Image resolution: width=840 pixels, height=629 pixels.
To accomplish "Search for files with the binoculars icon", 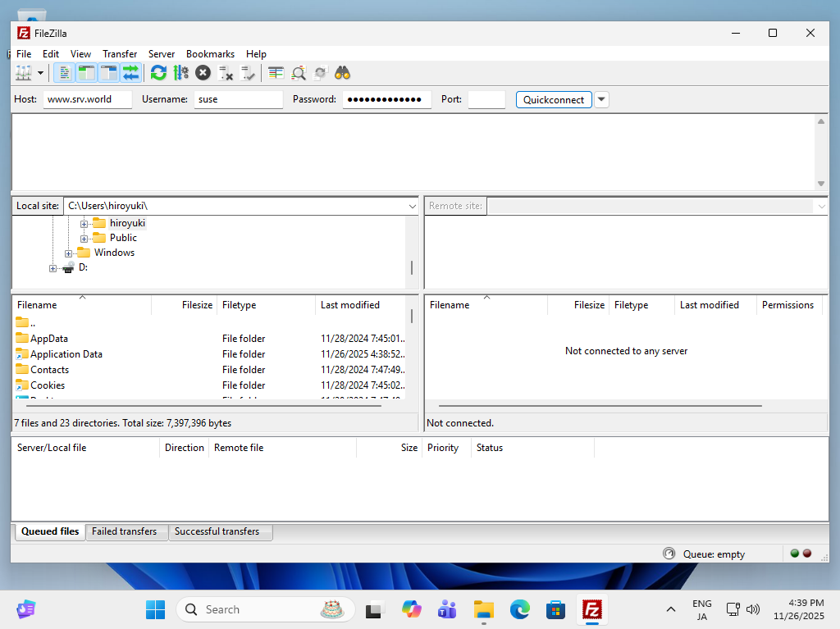I will (x=342, y=73).
